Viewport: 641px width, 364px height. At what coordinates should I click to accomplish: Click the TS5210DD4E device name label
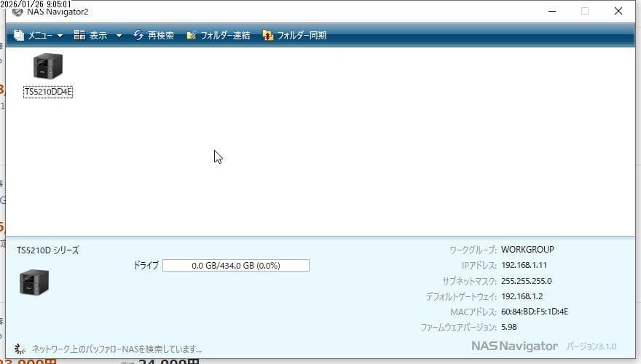(48, 92)
